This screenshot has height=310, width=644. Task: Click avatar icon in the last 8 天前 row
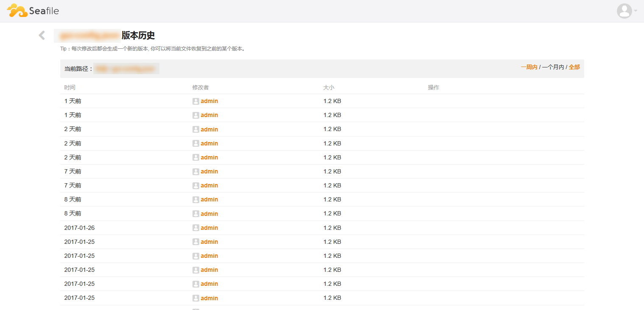[x=195, y=214]
